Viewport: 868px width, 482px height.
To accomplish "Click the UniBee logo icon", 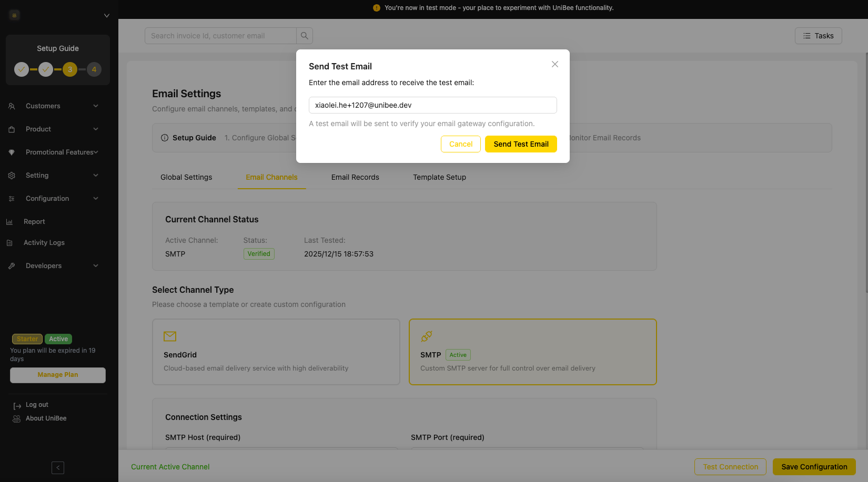I will pyautogui.click(x=14, y=15).
